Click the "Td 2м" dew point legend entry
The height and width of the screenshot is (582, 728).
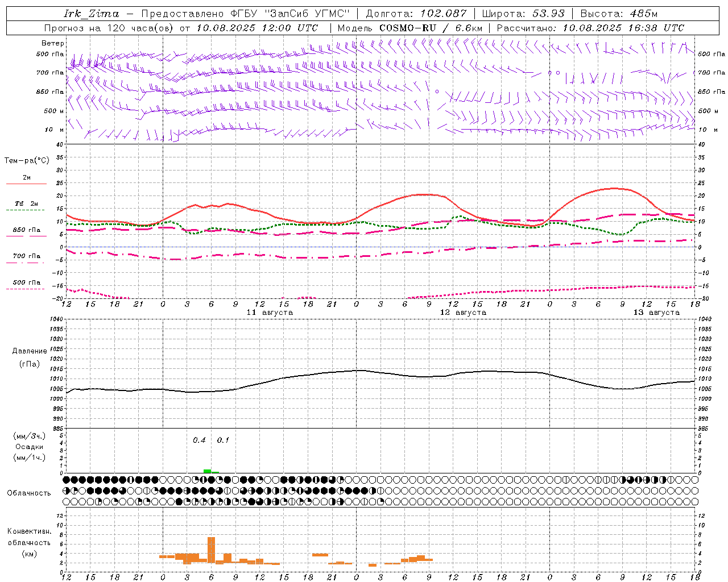(x=27, y=203)
